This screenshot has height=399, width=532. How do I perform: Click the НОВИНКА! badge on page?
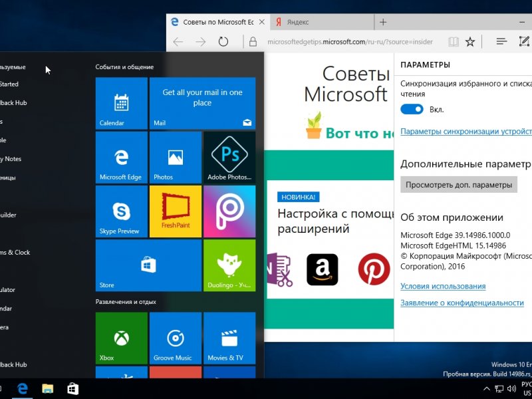tap(298, 197)
